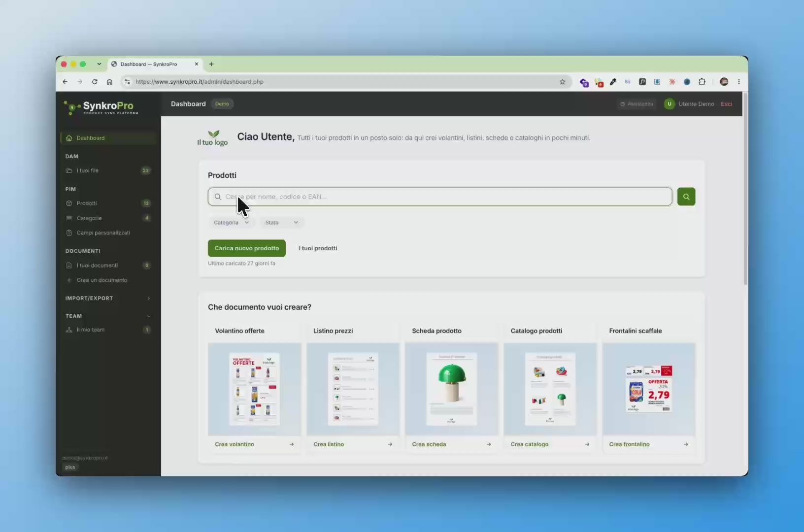Open the browser extensions puzzle icon
The width and height of the screenshot is (804, 532).
click(x=702, y=82)
